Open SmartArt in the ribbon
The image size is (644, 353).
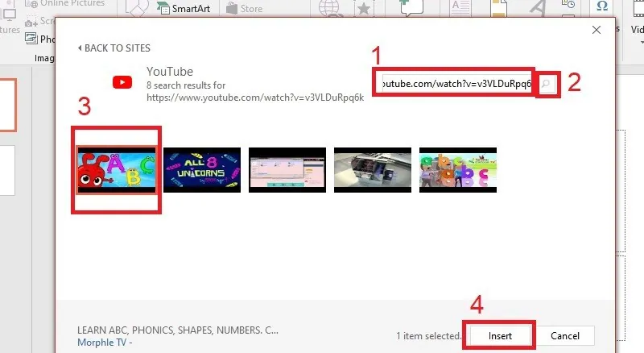click(184, 8)
